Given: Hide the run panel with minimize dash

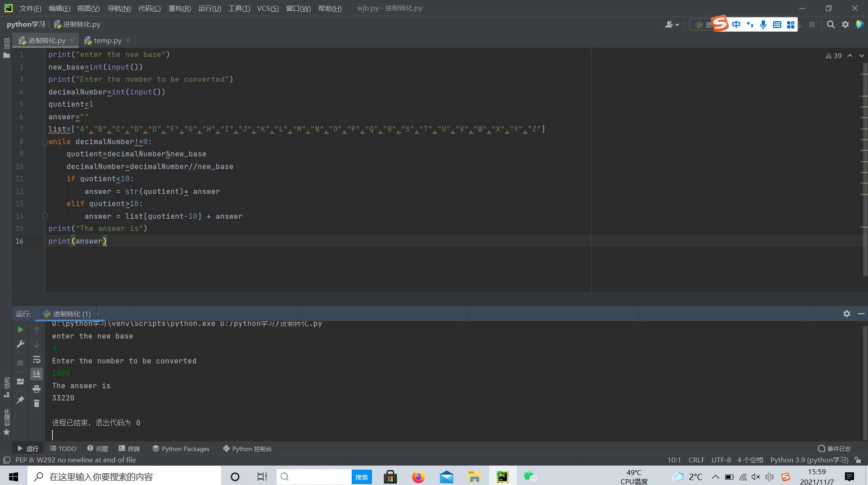Looking at the screenshot, I should point(861,314).
